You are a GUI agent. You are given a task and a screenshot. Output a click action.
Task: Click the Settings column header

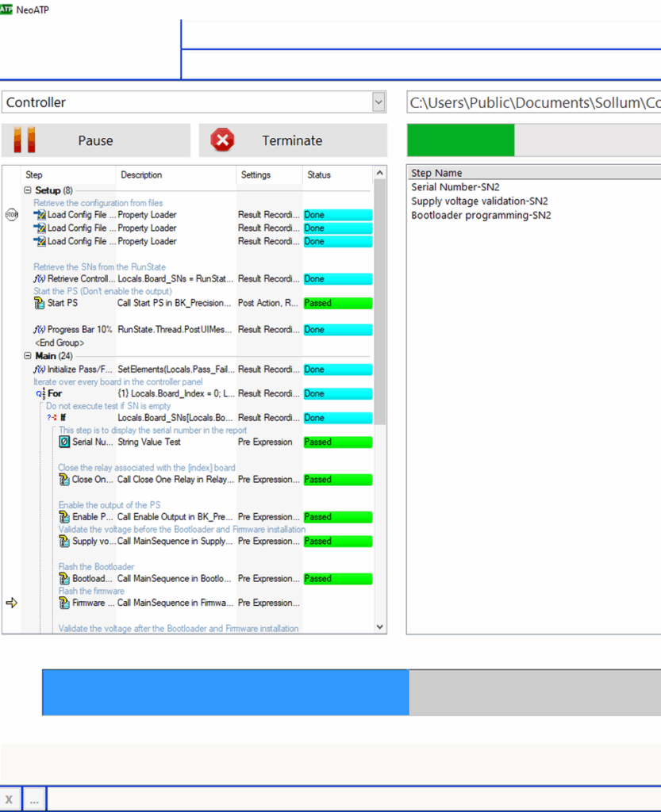pyautogui.click(x=269, y=175)
